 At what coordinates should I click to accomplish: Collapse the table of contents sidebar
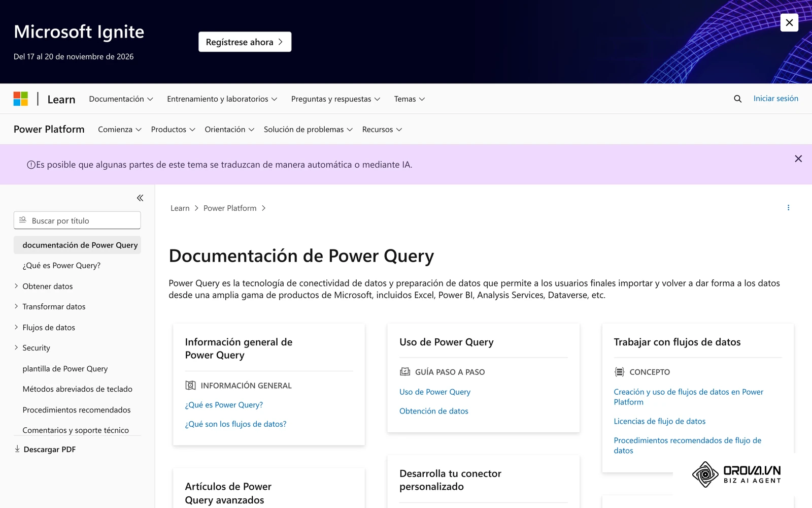point(140,198)
